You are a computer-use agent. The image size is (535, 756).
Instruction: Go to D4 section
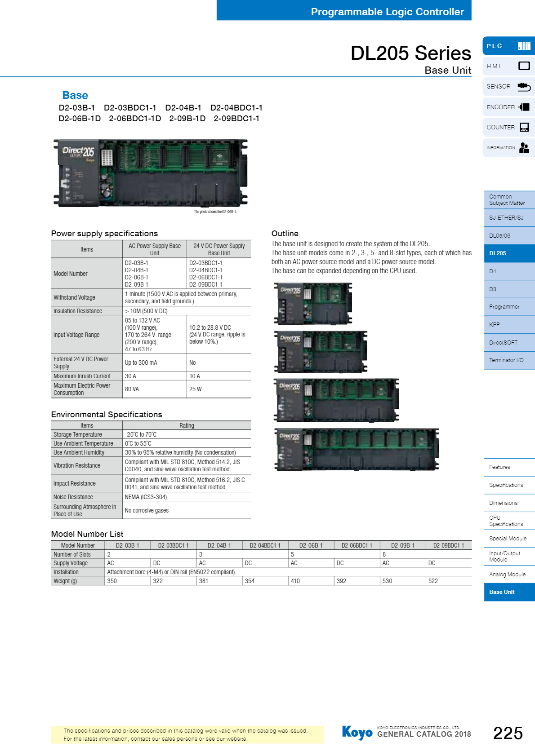509,271
